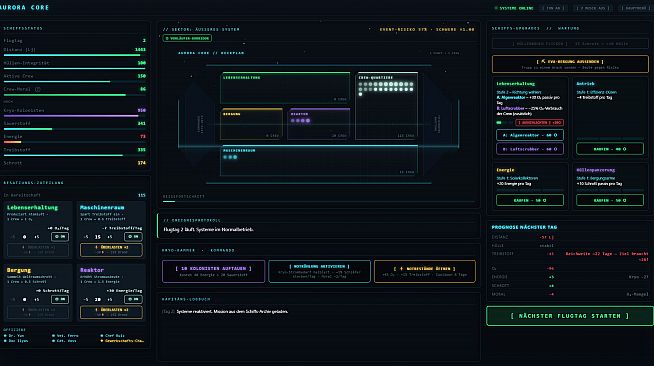The width and height of the screenshot is (654, 366).
Task: Choose upgrade B: Luftscrubber
Action: point(530,149)
